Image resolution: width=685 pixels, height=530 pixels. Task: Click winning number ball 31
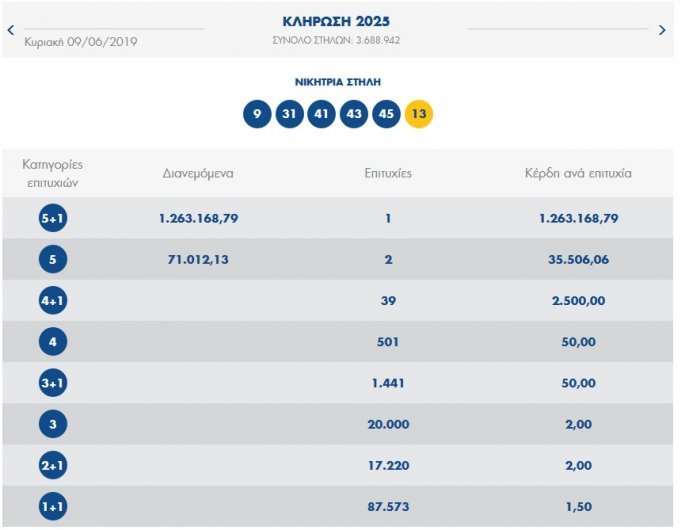pyautogui.click(x=289, y=114)
